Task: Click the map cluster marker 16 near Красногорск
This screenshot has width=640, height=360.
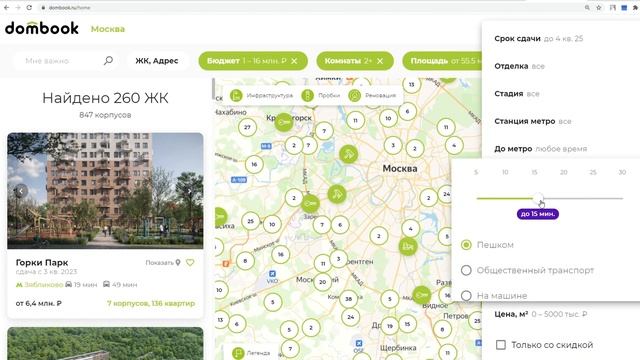Action: 254,164
